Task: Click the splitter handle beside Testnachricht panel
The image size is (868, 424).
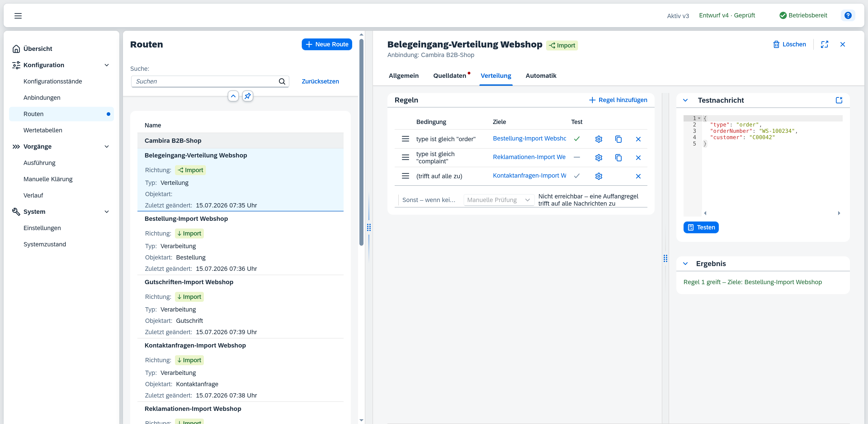Action: click(x=665, y=258)
